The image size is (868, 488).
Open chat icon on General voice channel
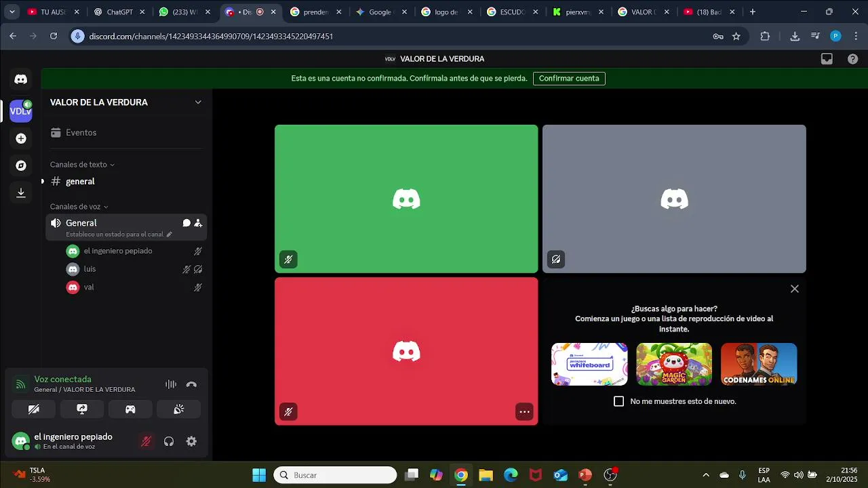(x=186, y=223)
